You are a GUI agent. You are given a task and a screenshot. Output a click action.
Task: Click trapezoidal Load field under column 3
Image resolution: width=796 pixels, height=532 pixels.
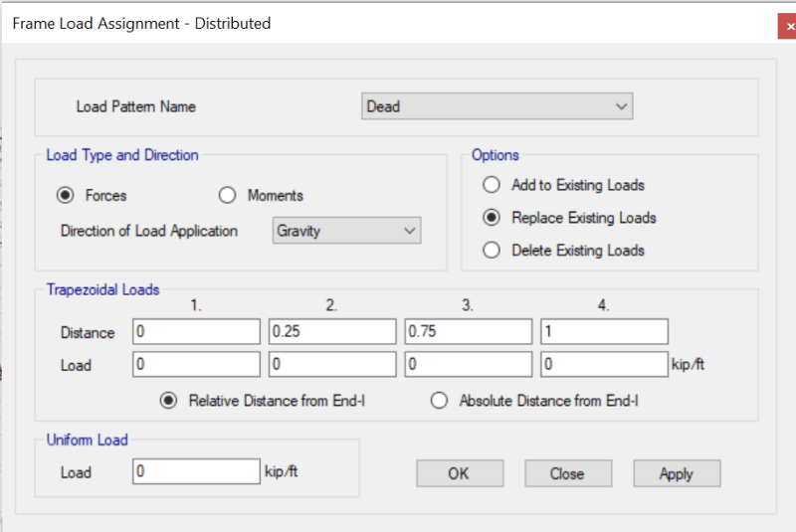[469, 364]
